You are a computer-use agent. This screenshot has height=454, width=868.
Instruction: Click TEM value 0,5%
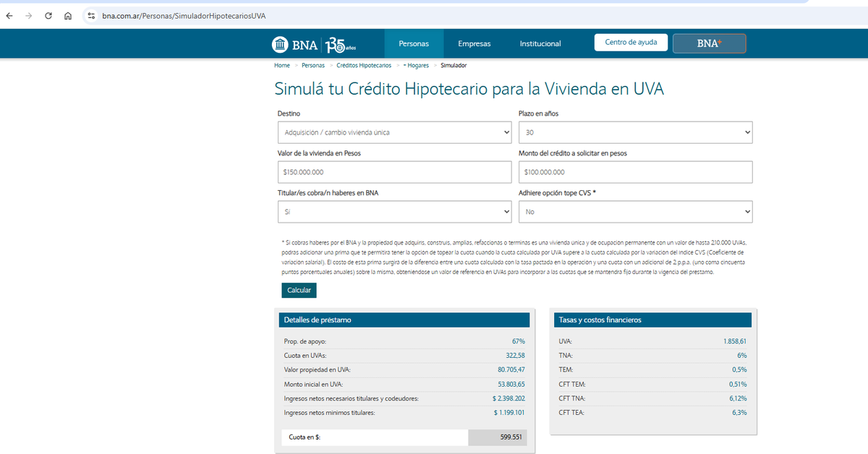pos(739,369)
